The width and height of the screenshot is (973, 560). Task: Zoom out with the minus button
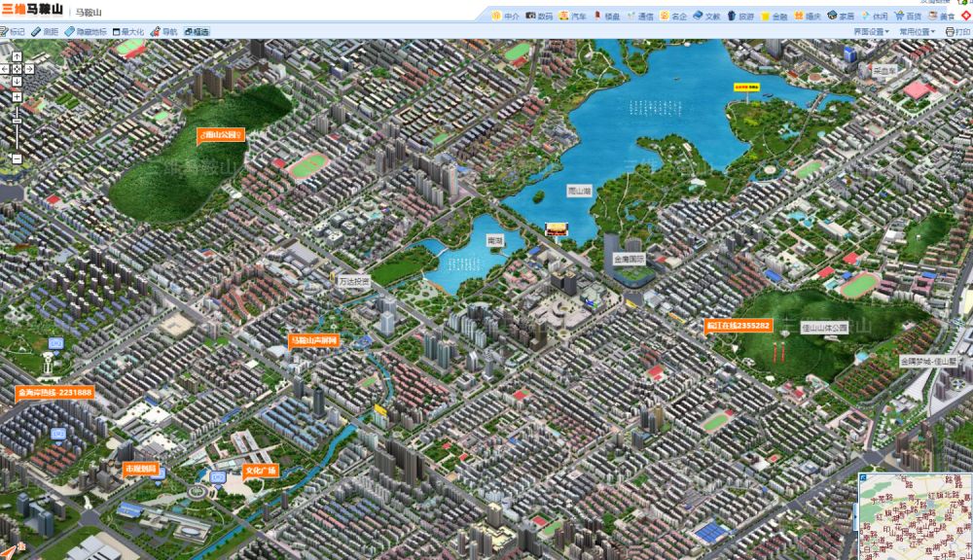(x=17, y=159)
